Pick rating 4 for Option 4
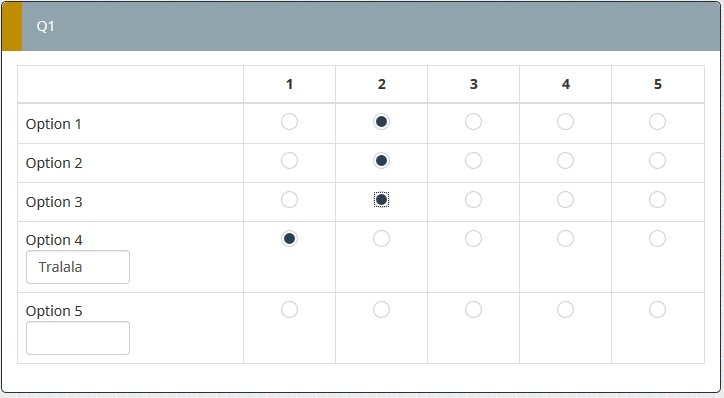This screenshot has width=724, height=398. [x=565, y=239]
